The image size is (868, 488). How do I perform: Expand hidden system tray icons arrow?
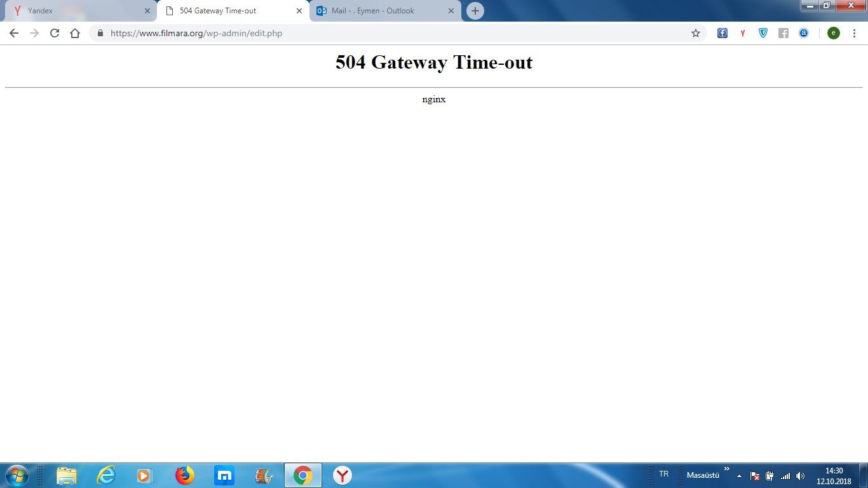(x=739, y=475)
